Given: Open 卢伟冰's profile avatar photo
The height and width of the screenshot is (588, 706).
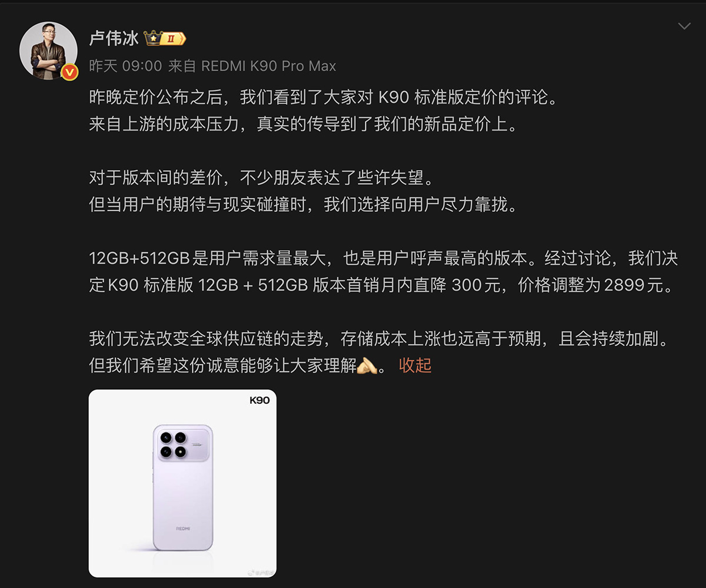Looking at the screenshot, I should coord(49,51).
